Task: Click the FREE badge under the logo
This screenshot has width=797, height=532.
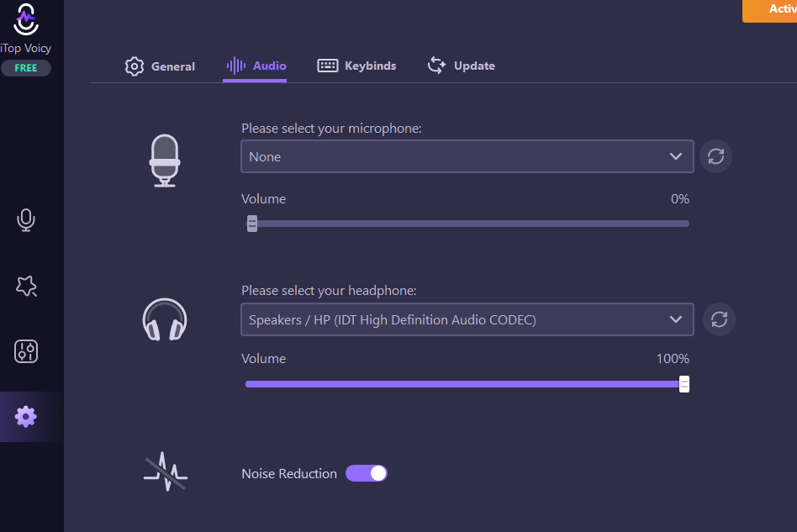Action: point(26,68)
